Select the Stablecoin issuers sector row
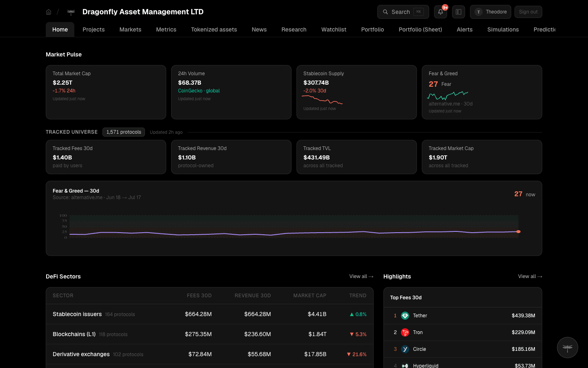The image size is (588, 368). [209, 314]
